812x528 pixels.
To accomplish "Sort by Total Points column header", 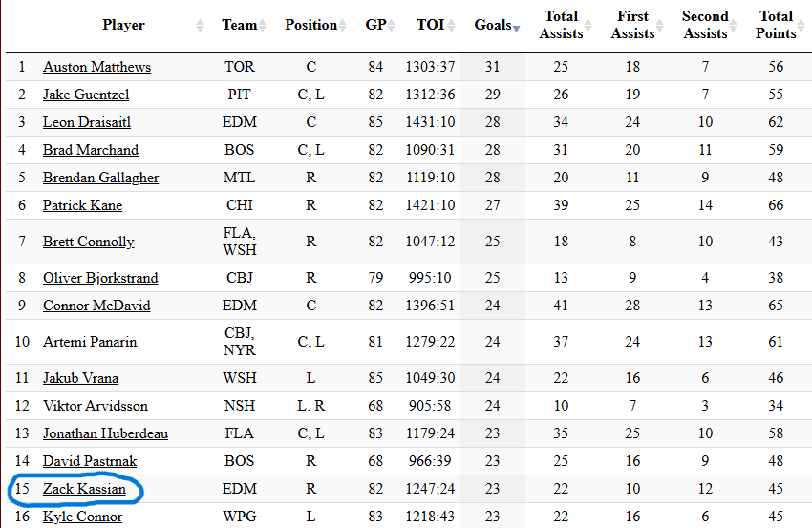I will [776, 25].
